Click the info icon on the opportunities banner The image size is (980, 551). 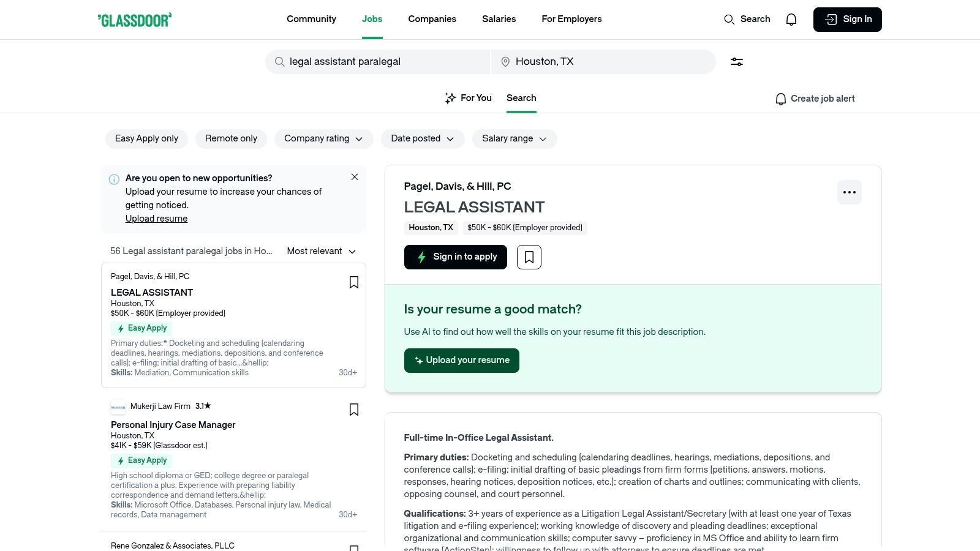coord(114,179)
